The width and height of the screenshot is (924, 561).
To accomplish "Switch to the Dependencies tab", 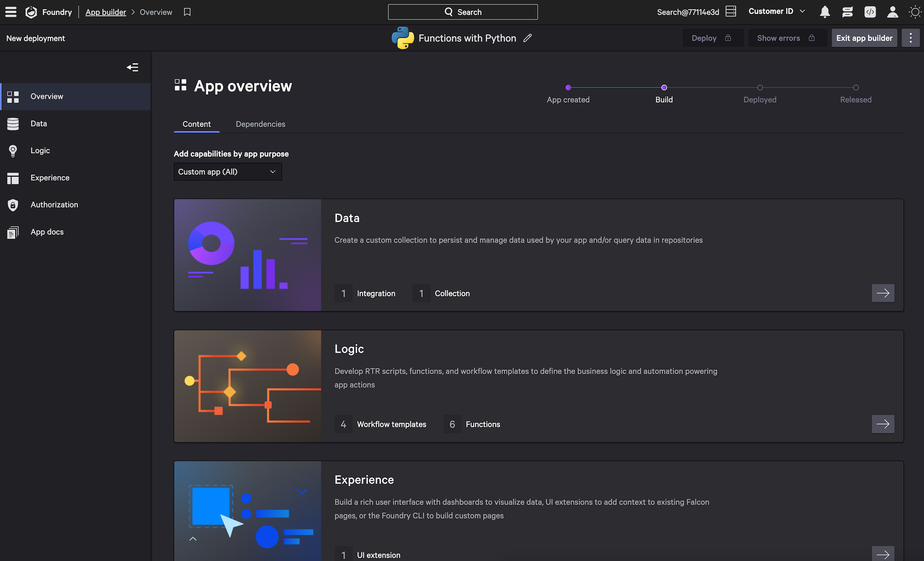I will [x=260, y=124].
